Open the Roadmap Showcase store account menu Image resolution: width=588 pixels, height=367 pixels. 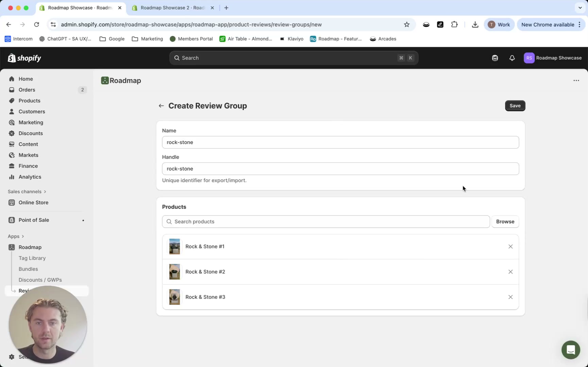553,58
